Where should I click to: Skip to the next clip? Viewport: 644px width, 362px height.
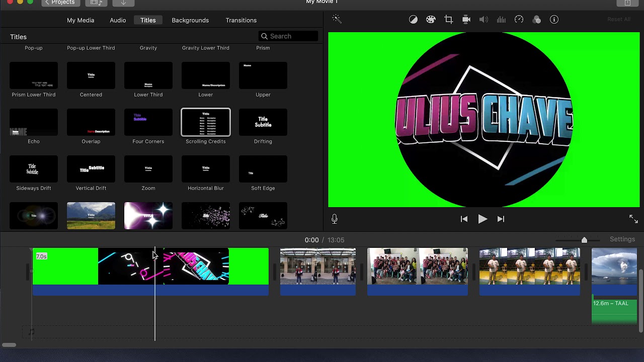click(x=501, y=219)
